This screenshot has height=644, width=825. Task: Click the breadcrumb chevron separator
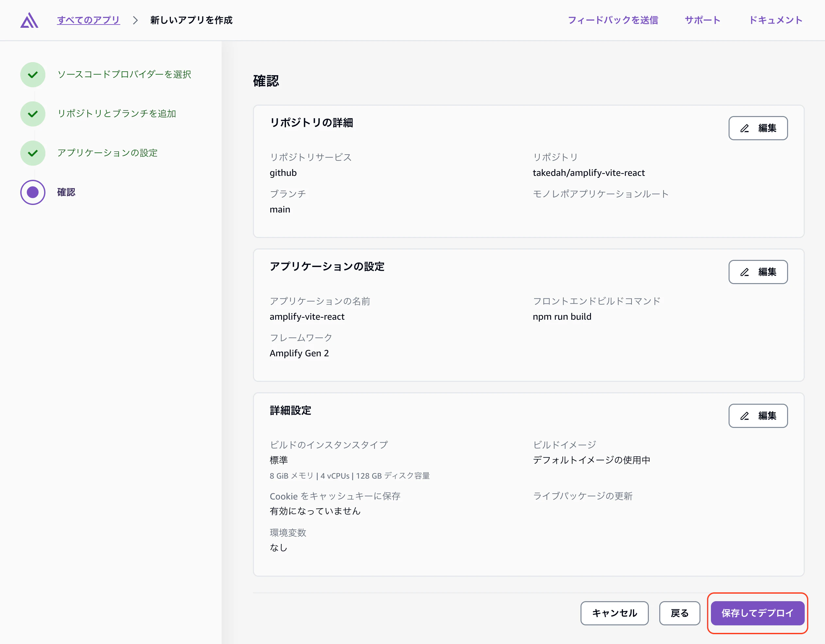point(135,20)
